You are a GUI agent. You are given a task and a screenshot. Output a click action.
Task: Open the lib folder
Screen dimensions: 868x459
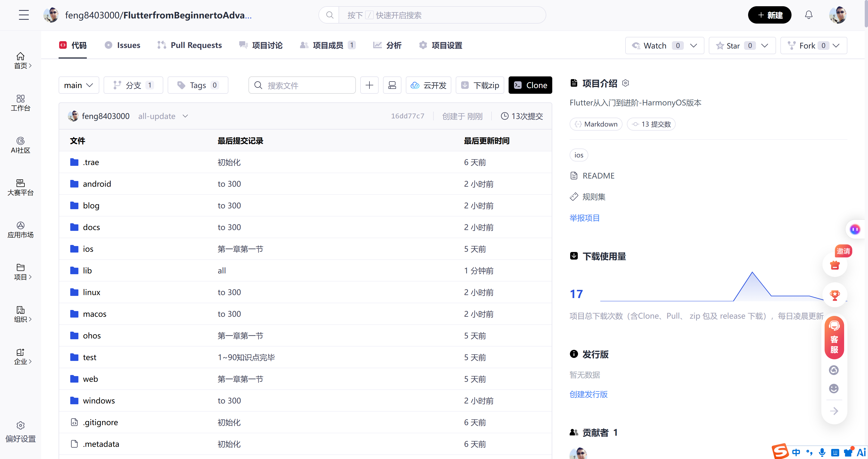87,271
